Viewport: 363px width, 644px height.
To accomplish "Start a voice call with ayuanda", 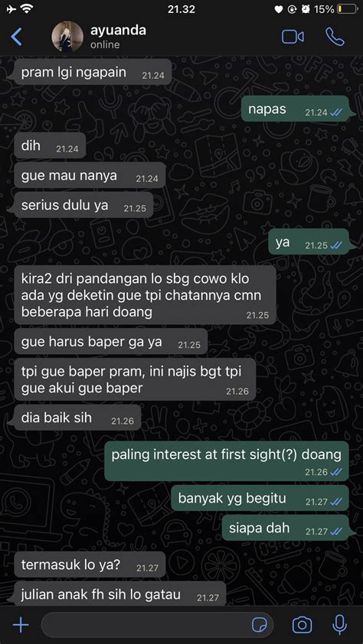I will (x=335, y=37).
